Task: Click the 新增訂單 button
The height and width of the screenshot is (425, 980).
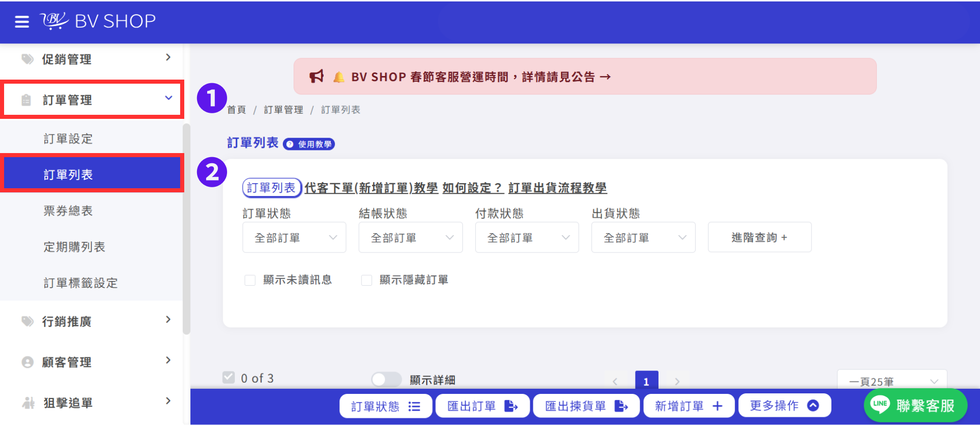Action: tap(689, 406)
